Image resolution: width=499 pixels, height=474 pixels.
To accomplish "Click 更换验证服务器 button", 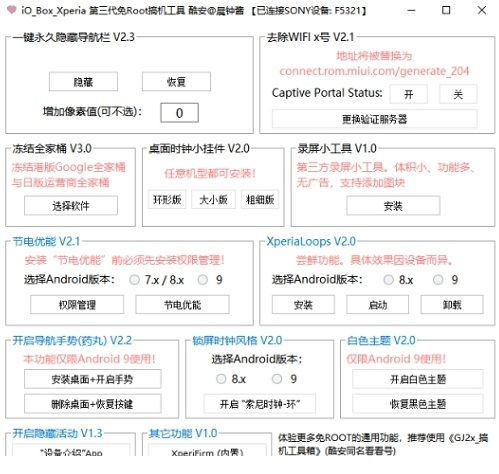I will pos(375,119).
